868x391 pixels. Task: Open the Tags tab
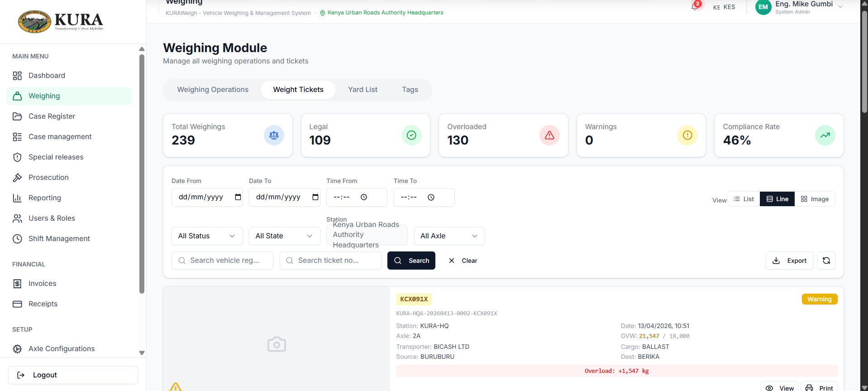coord(410,90)
